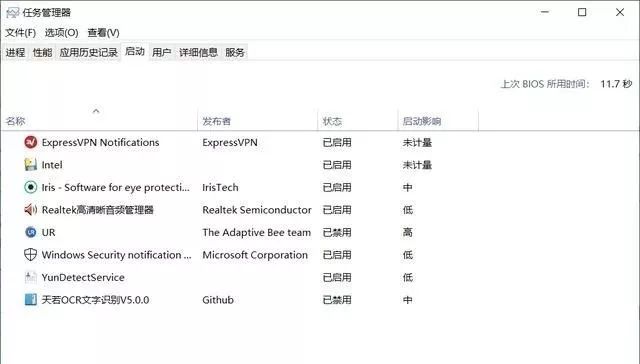The height and width of the screenshot is (364, 640).
Task: Click the 已禁用 status of UR
Action: [337, 232]
